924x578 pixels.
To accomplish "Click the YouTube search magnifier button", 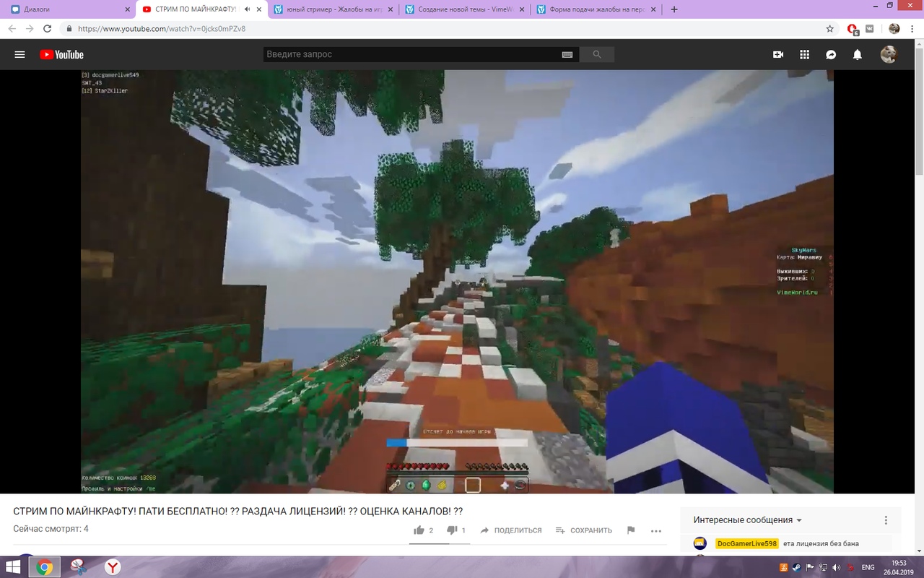I will click(597, 54).
